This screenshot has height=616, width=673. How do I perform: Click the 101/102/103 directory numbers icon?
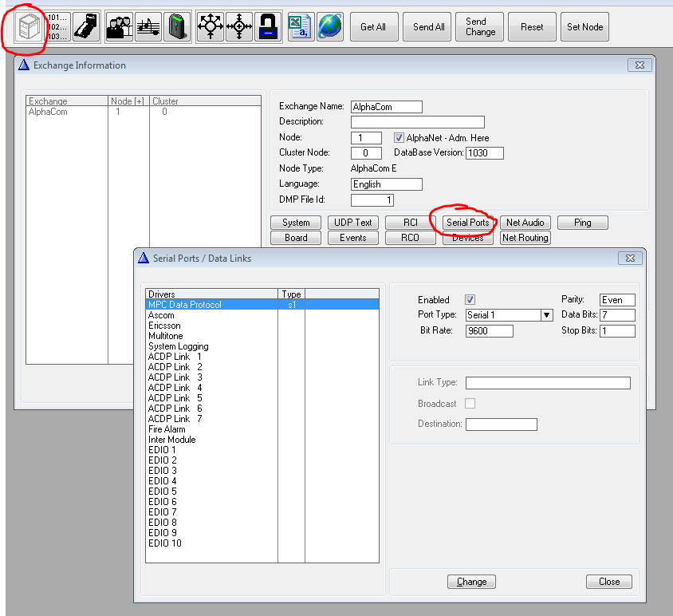coord(57,26)
